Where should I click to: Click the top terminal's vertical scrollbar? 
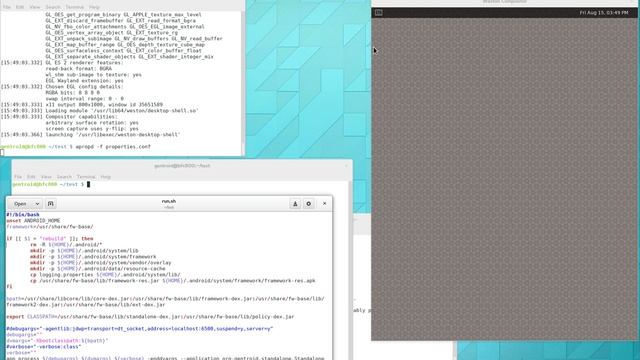coord(242,82)
